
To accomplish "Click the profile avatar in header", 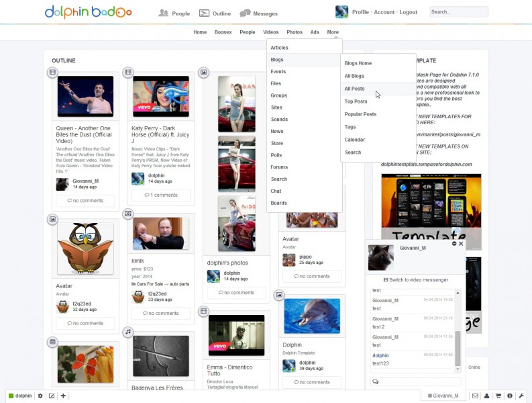I will pos(341,12).
